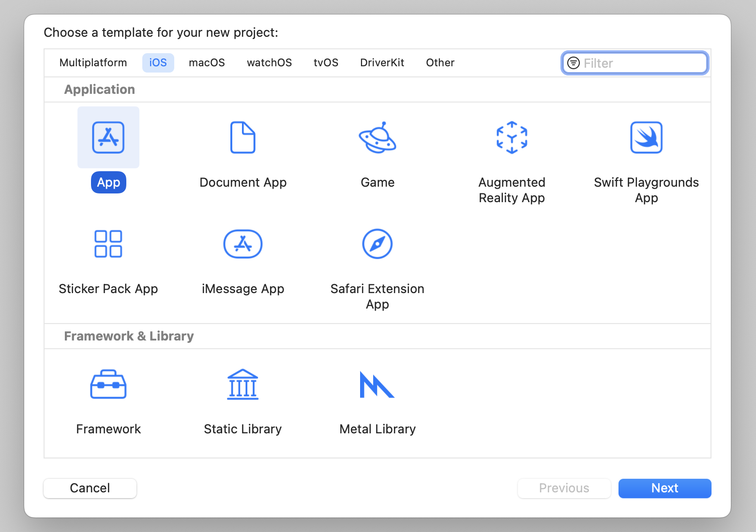Click the Next button
This screenshot has width=756, height=532.
click(665, 488)
